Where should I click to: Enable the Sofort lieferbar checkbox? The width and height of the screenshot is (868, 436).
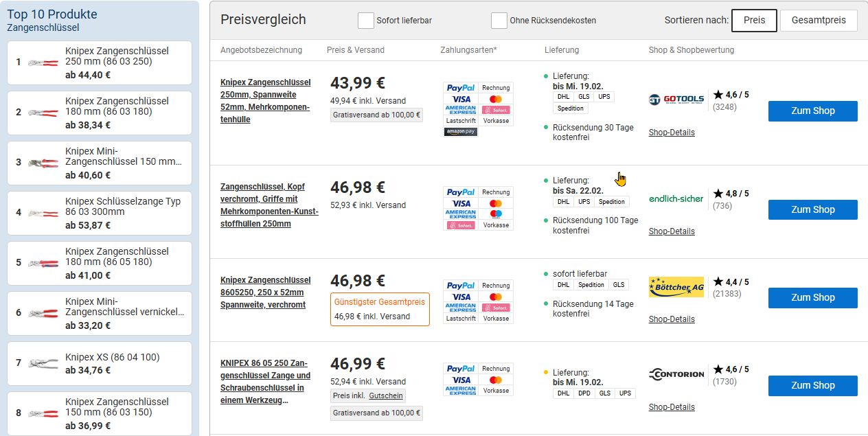point(366,21)
